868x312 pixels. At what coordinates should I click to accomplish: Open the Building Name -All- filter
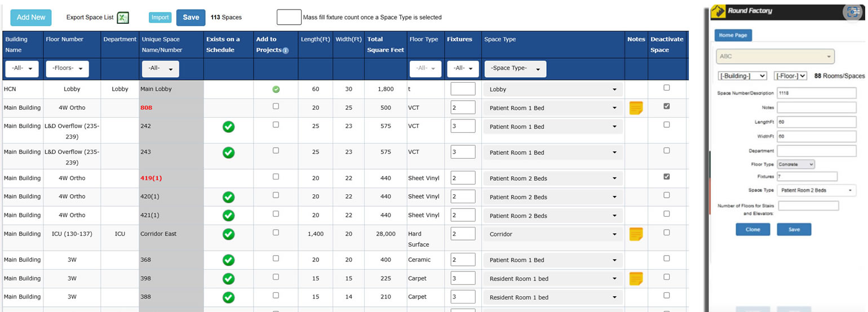22,69
